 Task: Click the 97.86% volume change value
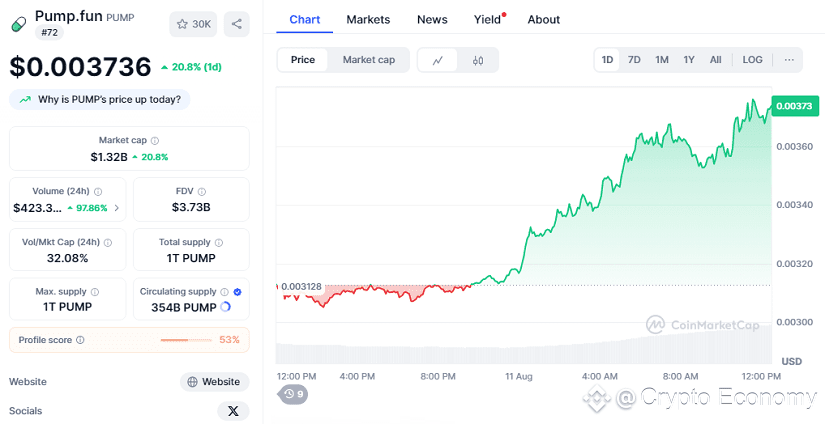87,208
